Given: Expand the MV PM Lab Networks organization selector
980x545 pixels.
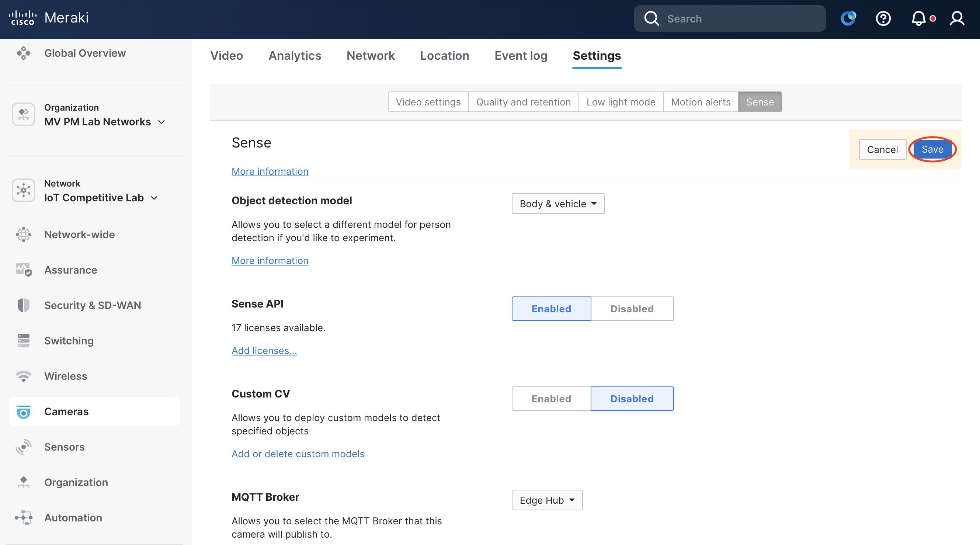Looking at the screenshot, I should 105,122.
